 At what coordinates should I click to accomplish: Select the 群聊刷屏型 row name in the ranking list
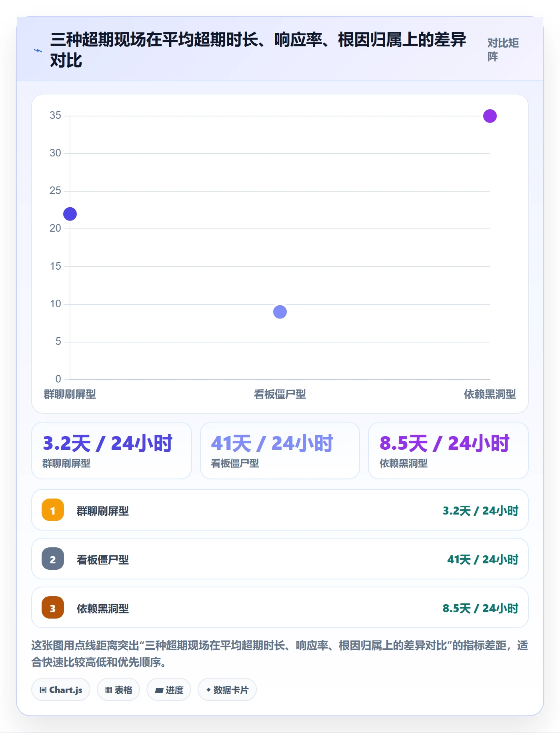coord(103,511)
